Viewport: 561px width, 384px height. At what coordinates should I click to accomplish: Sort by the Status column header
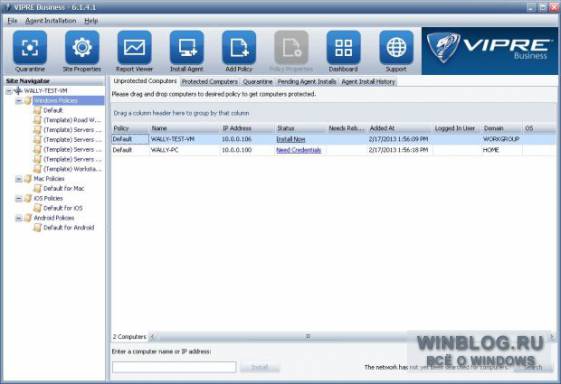301,128
